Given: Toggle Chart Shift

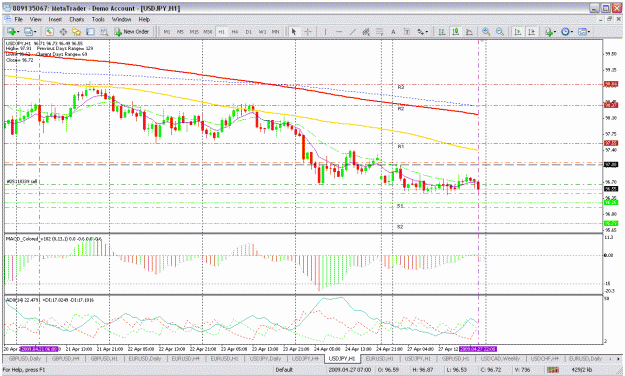Looking at the screenshot, I should pyautogui.click(x=531, y=31).
